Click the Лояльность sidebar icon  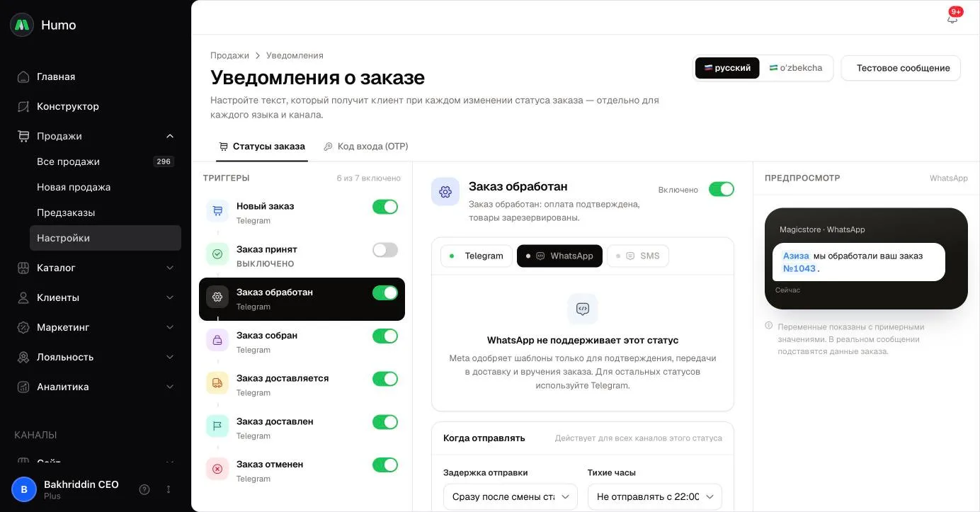coord(23,357)
